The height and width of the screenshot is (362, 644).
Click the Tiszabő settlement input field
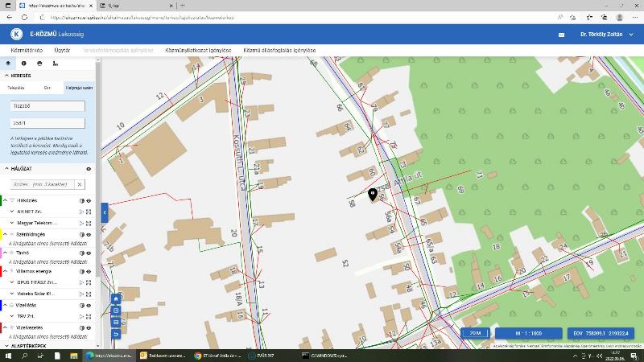coord(47,106)
